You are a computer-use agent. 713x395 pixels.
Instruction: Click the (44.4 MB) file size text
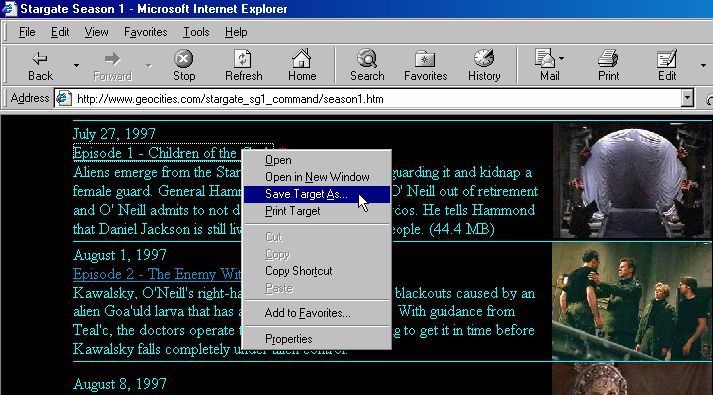[462, 229]
